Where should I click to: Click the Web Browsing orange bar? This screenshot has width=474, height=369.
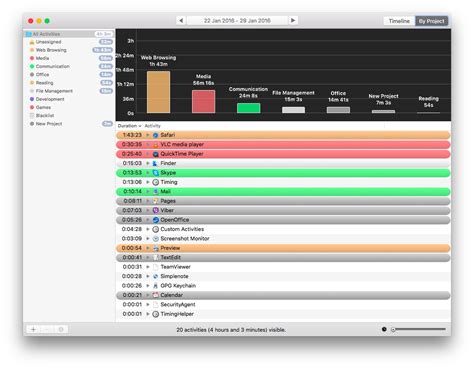(x=158, y=92)
